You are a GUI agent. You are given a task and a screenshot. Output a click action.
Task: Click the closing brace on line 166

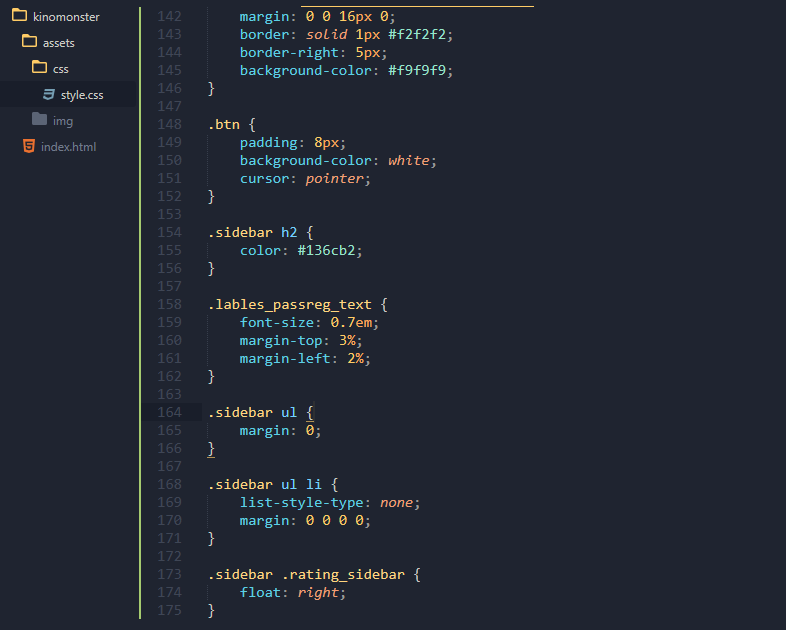tap(212, 449)
